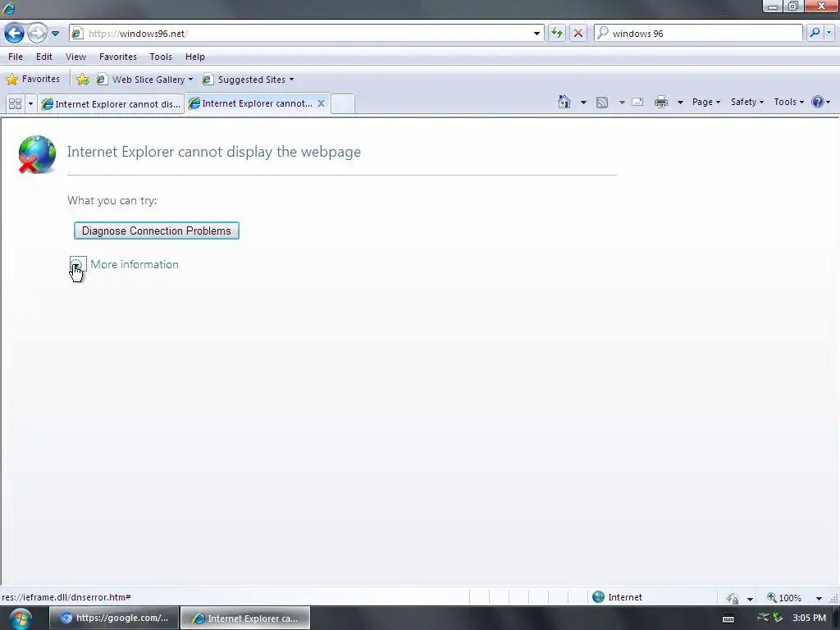Open the Favorites star center button
The width and height of the screenshot is (840, 630).
(x=33, y=80)
